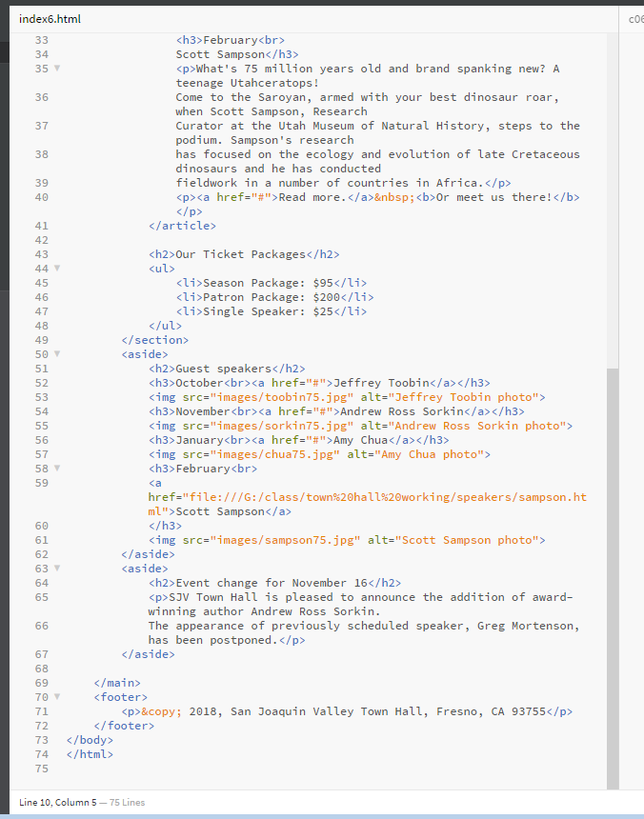
Task: Click 'Event change for November 16' heading text
Action: coord(272,583)
